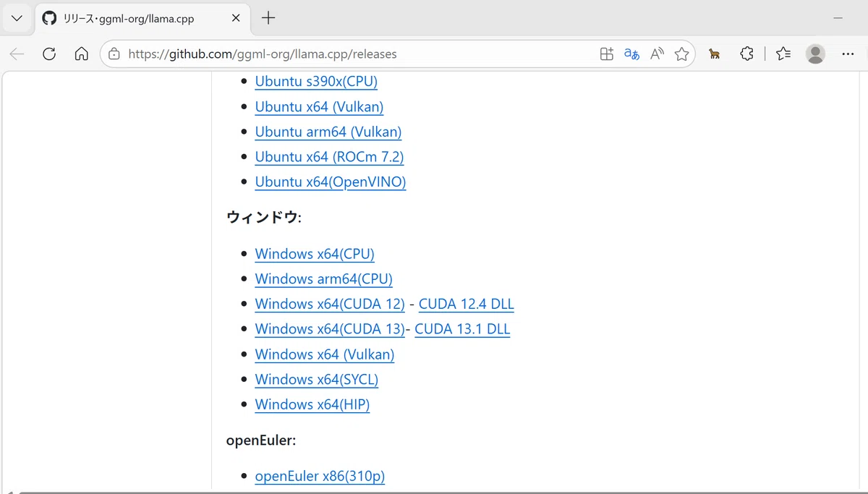Viewport: 868px width, 494px height.
Task: Get the CUDA 13.1 DLL link
Action: point(462,329)
